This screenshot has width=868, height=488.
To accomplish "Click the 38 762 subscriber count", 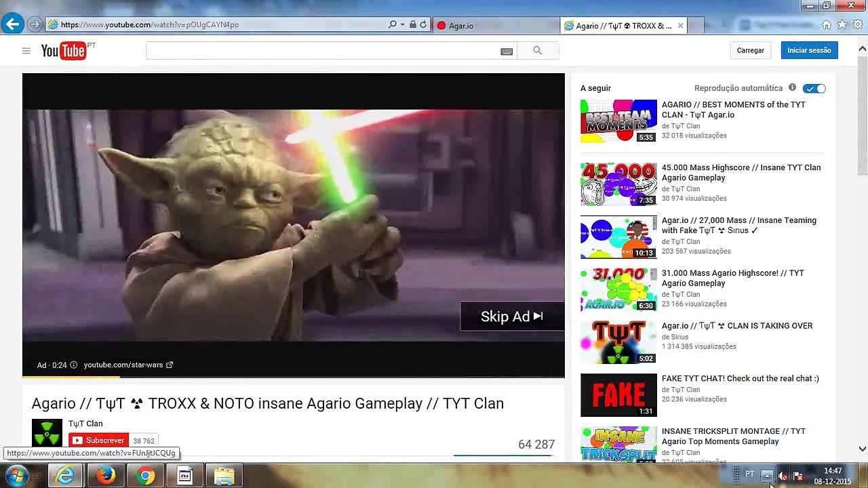I will 144,441.
